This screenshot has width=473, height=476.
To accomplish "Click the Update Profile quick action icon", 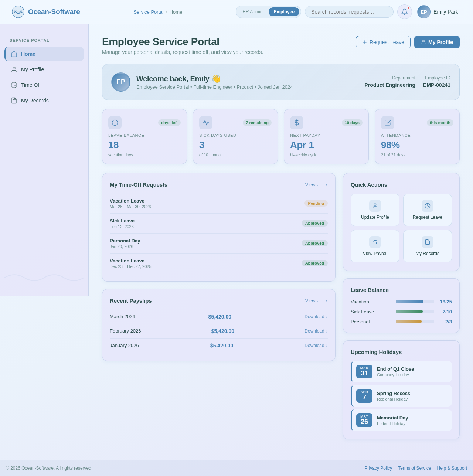I will [375, 206].
